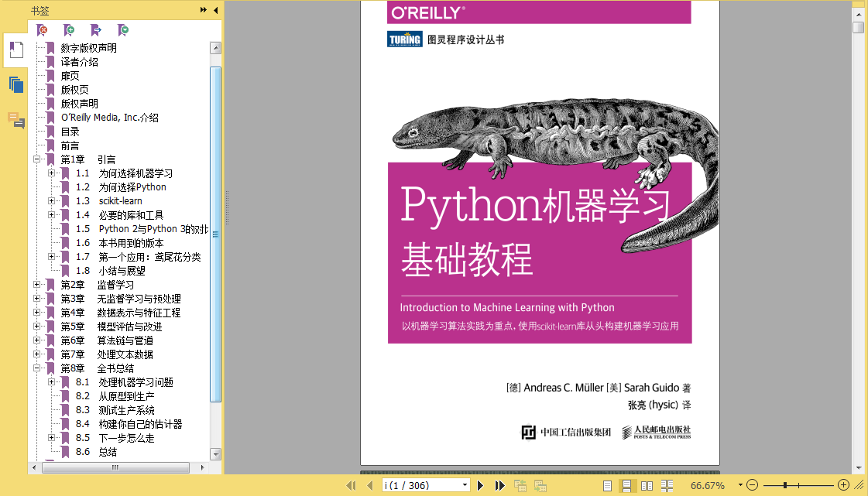Open bookmark 8.6 总结
This screenshot has width=868, height=496.
[96, 452]
